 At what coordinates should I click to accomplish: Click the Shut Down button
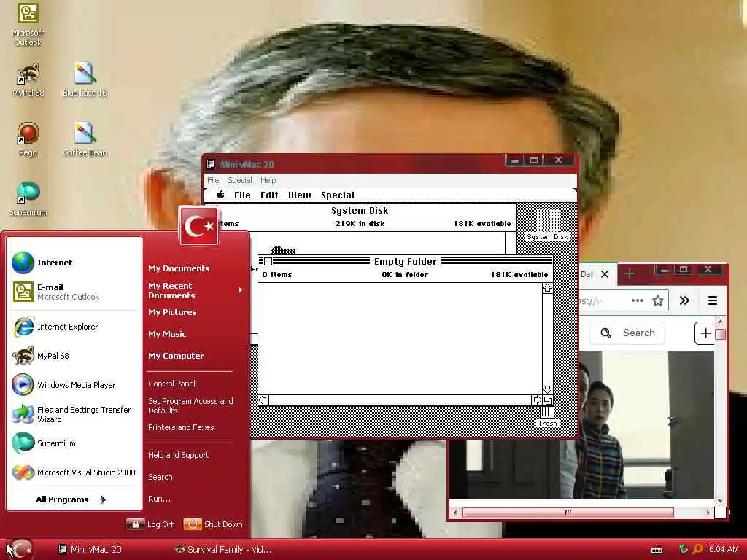[213, 524]
